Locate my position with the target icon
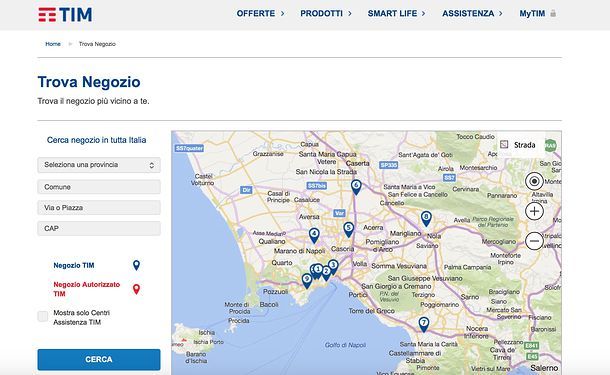Viewport: 610px width, 375px height. (534, 181)
